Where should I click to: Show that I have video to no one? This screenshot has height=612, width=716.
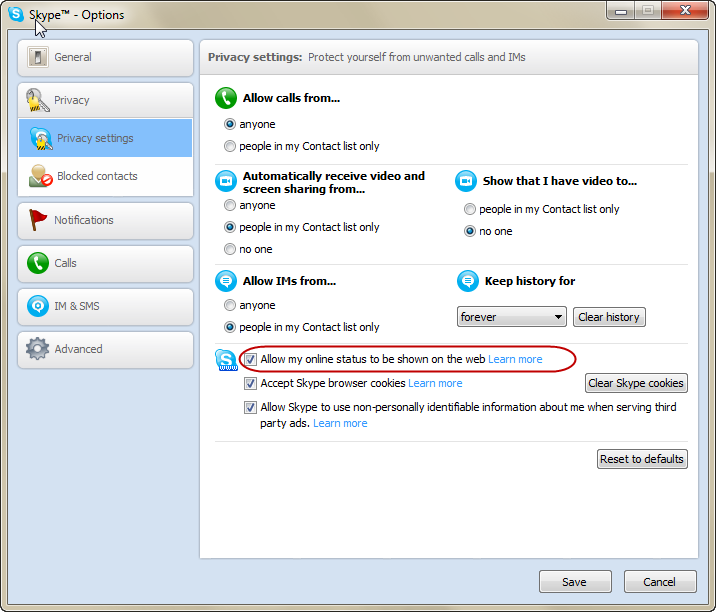coord(469,231)
